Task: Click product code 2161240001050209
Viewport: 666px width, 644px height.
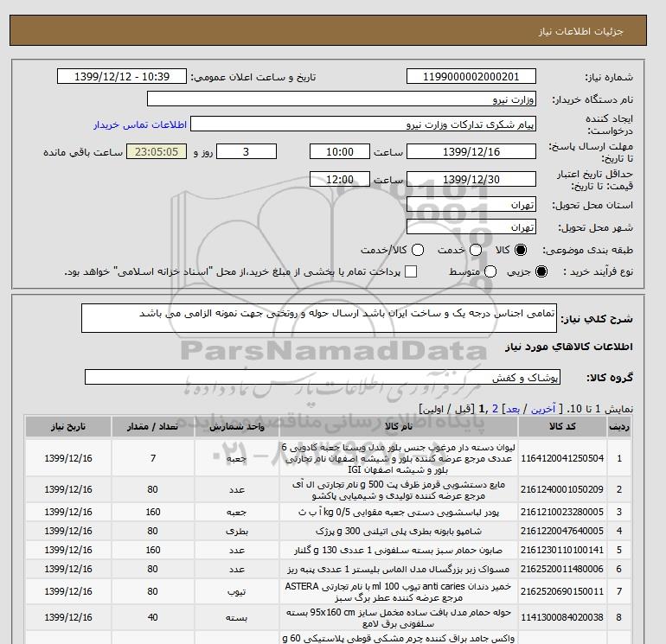Action: coord(562,489)
